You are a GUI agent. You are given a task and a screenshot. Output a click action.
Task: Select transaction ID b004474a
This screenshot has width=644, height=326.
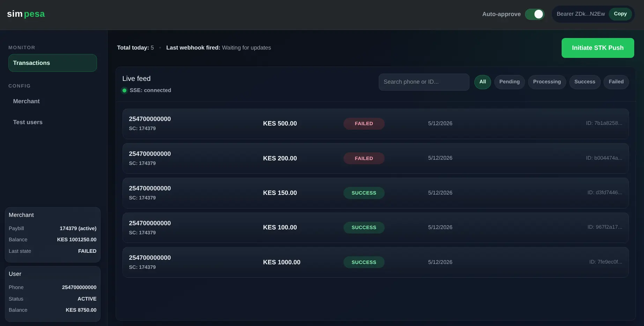click(x=604, y=158)
